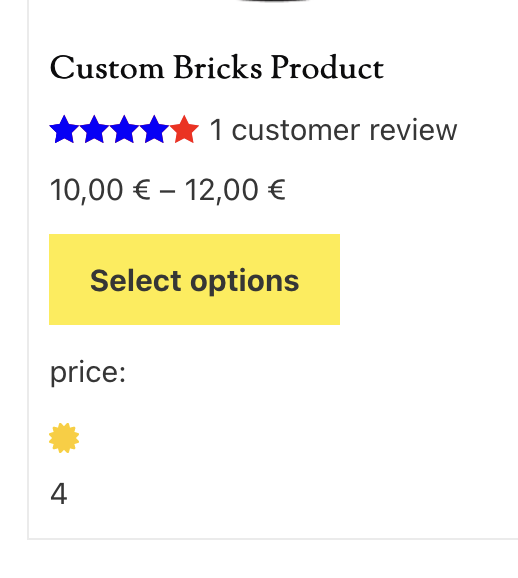
Task: Click the second blue rating star
Action: click(x=94, y=129)
